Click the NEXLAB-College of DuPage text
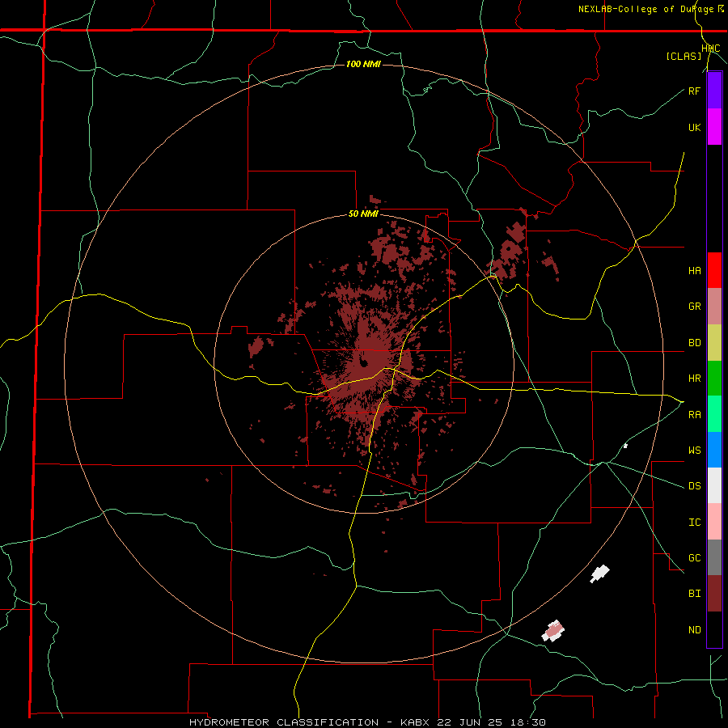Image resolution: width=728 pixels, height=728 pixels. [x=645, y=9]
